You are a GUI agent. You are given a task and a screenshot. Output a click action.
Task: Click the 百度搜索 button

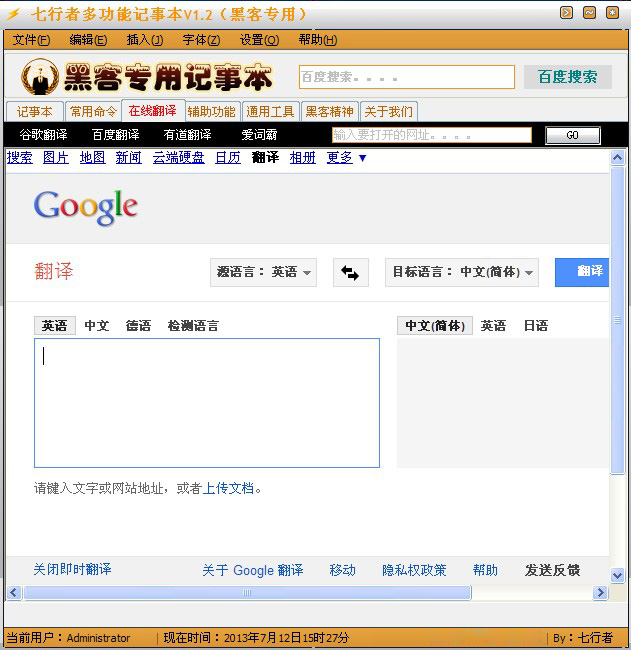(568, 77)
